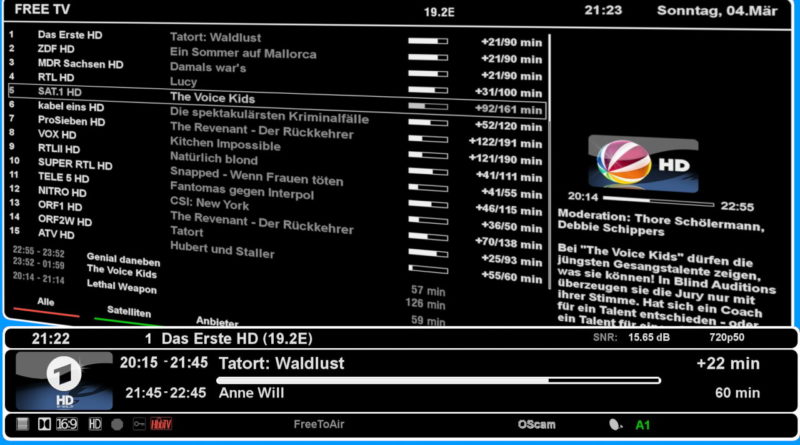The image size is (800, 445).
Task: Click the OScam status label
Action: [536, 425]
